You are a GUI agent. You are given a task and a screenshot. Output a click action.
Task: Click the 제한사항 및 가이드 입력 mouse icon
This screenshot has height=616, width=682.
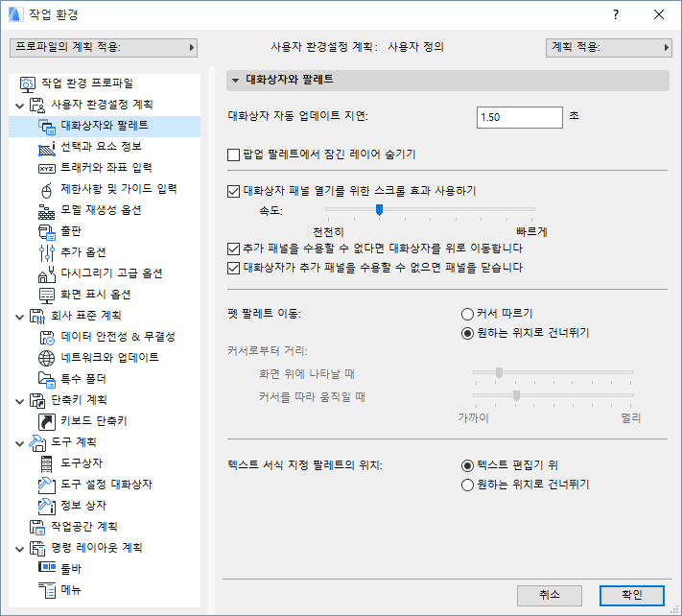(x=47, y=190)
